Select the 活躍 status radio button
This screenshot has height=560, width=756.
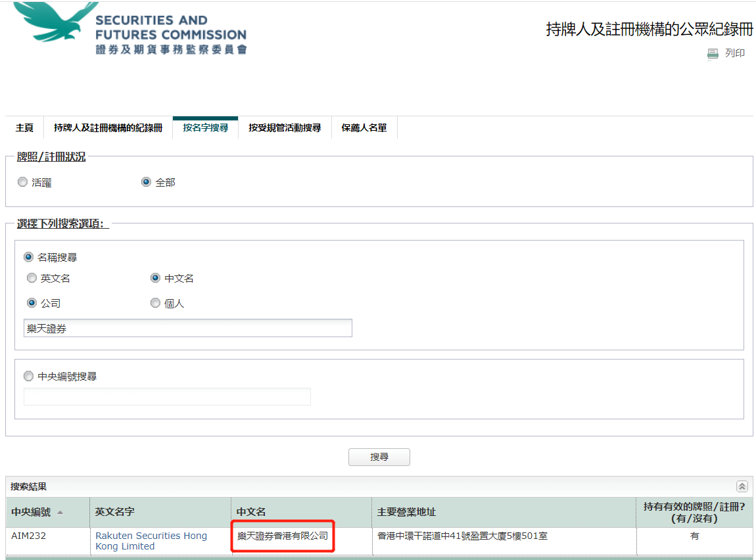(x=22, y=182)
